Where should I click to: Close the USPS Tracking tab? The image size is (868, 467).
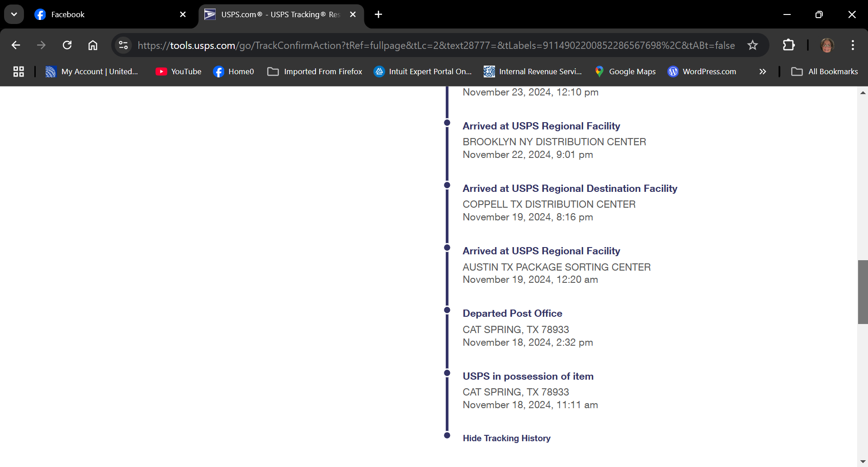pyautogui.click(x=353, y=14)
